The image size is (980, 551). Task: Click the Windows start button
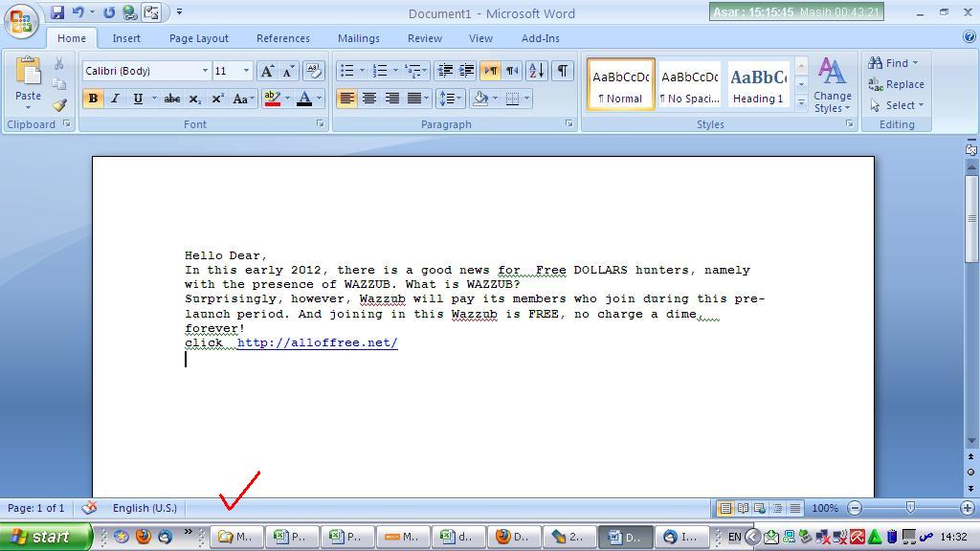[x=46, y=537]
